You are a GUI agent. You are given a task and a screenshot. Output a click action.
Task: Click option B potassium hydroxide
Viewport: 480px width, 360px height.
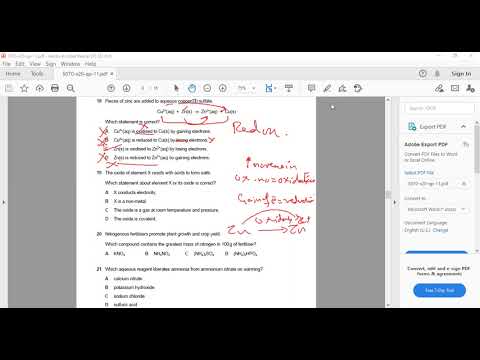[130, 287]
